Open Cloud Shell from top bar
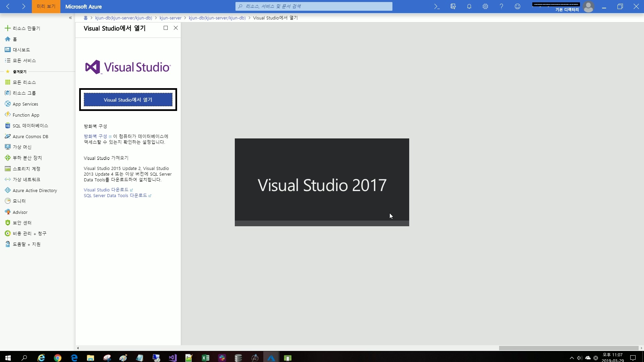The image size is (644, 362). pos(437,6)
